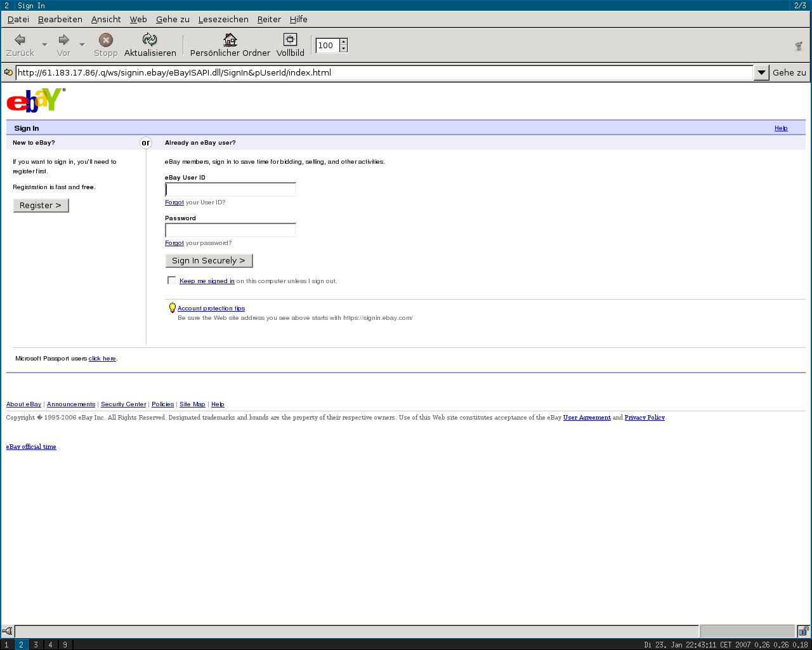Screen dimensions: 812x650
Task: Click the browser activity icon at toolbar right
Action: (799, 46)
